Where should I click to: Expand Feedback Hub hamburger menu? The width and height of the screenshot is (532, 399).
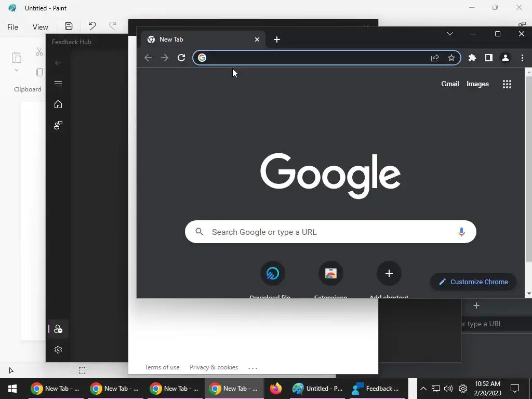click(58, 84)
